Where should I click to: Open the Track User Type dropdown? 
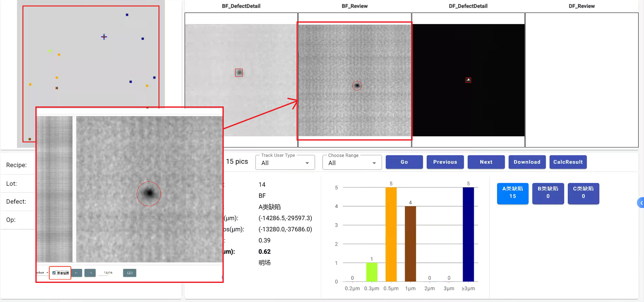coord(285,162)
